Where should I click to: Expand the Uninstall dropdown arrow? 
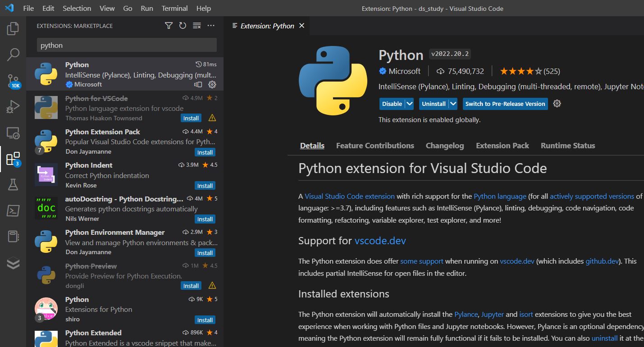(x=453, y=104)
